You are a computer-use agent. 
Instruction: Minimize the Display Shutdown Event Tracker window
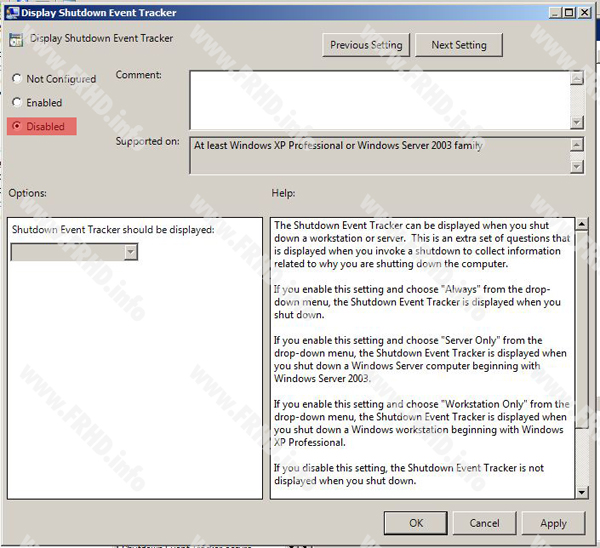(553, 12)
